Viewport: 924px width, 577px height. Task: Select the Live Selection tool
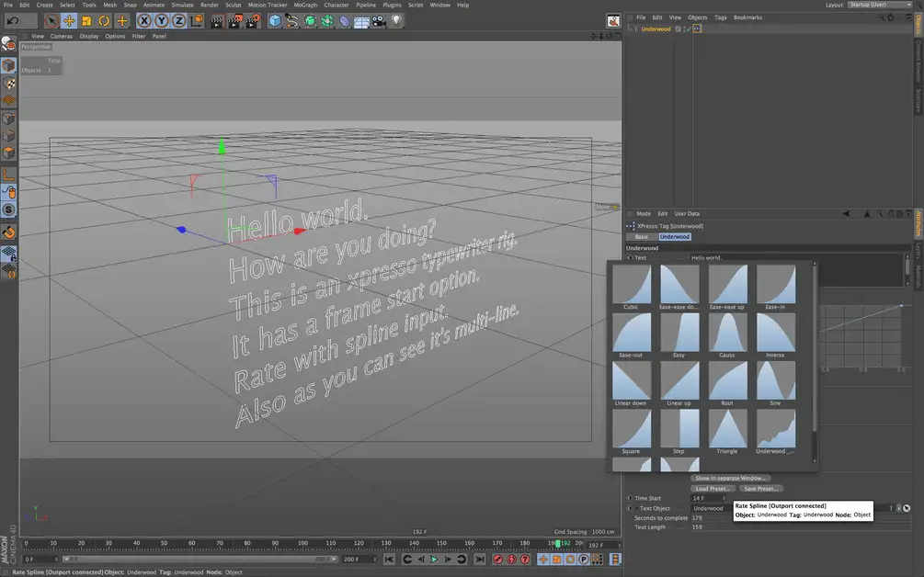(x=51, y=21)
